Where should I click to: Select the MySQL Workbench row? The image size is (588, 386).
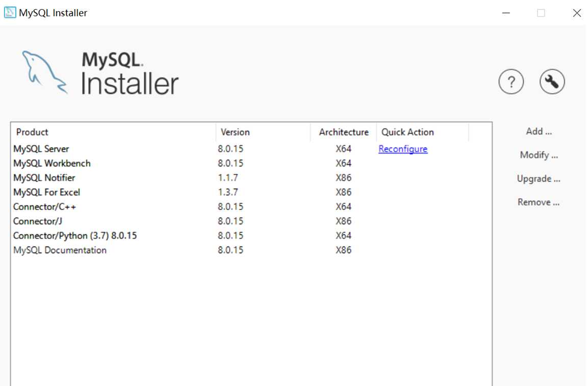(x=251, y=163)
